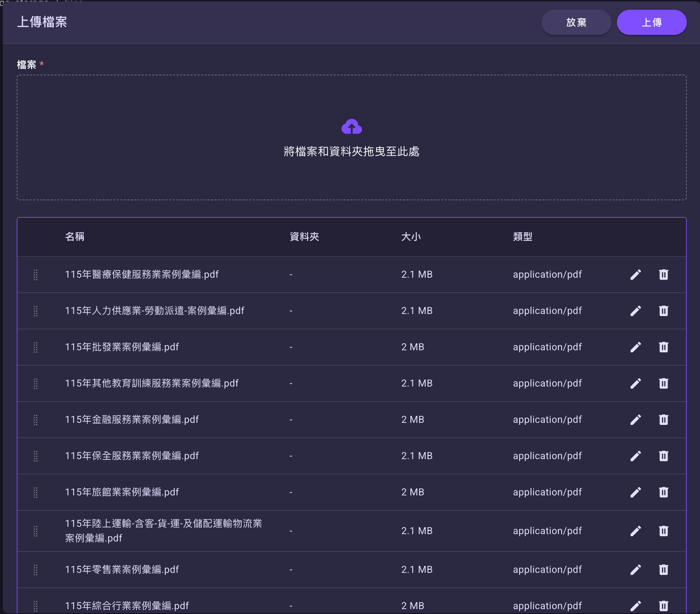This screenshot has height=614, width=700.
Task: Click the cloud upload icon in drop zone
Action: [351, 127]
